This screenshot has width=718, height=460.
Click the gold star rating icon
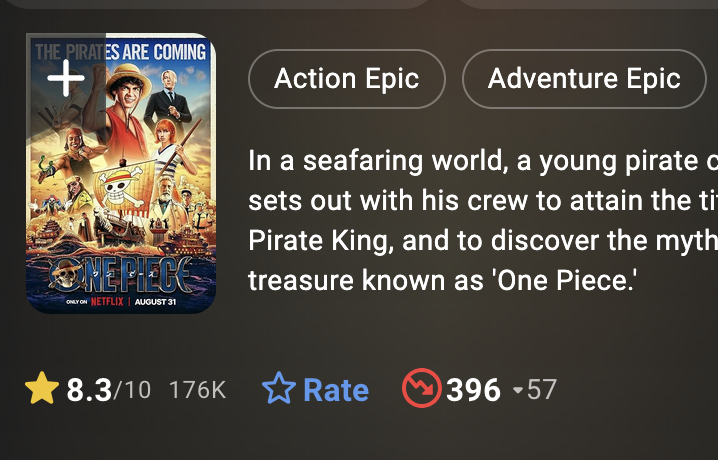(42, 389)
